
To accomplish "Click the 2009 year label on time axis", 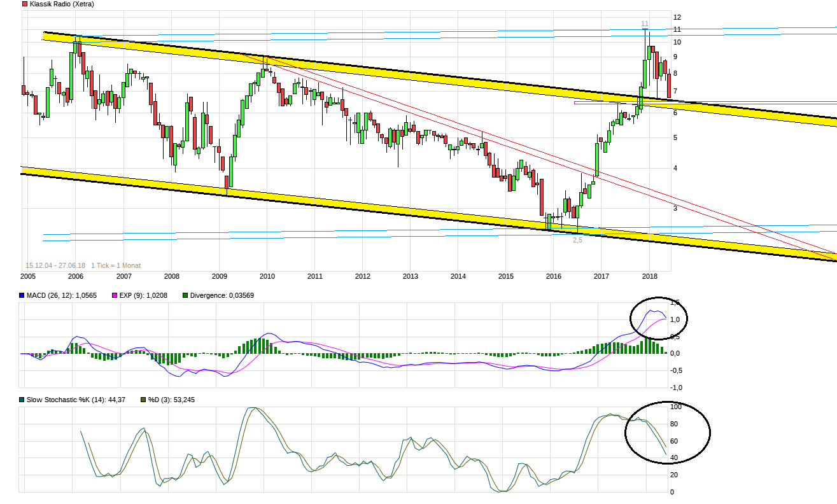I will [219, 276].
